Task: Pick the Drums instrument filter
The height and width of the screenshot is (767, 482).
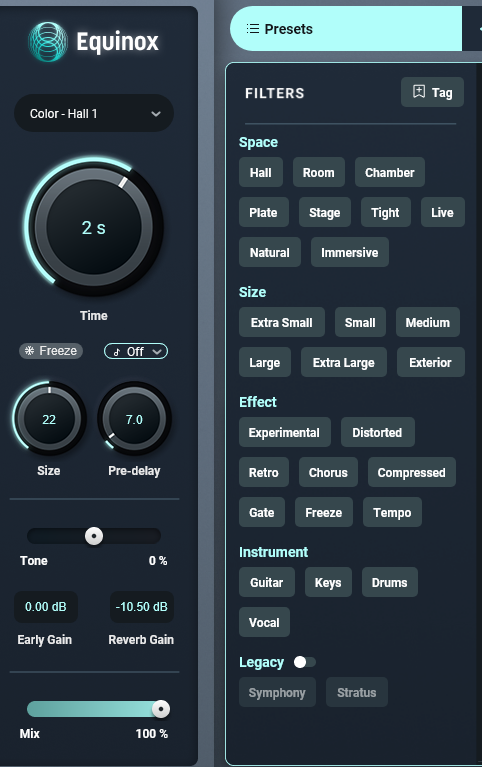Action: pos(390,583)
